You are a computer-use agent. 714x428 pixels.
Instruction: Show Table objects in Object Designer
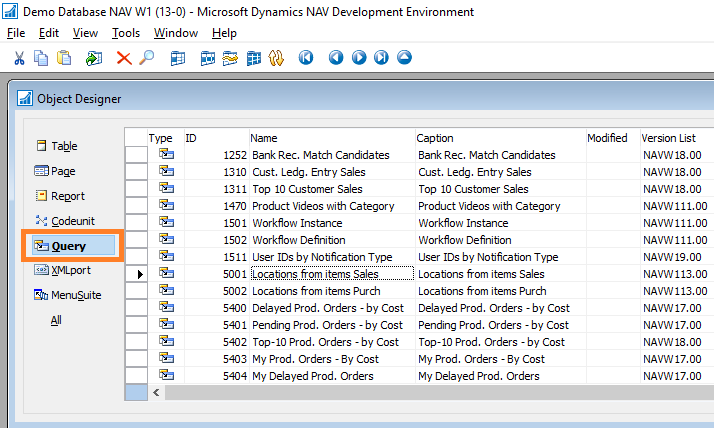point(57,146)
